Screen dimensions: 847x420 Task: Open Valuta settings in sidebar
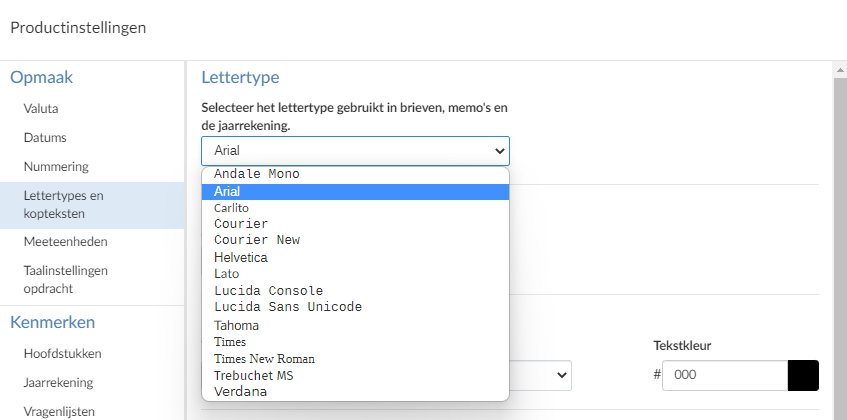click(41, 109)
